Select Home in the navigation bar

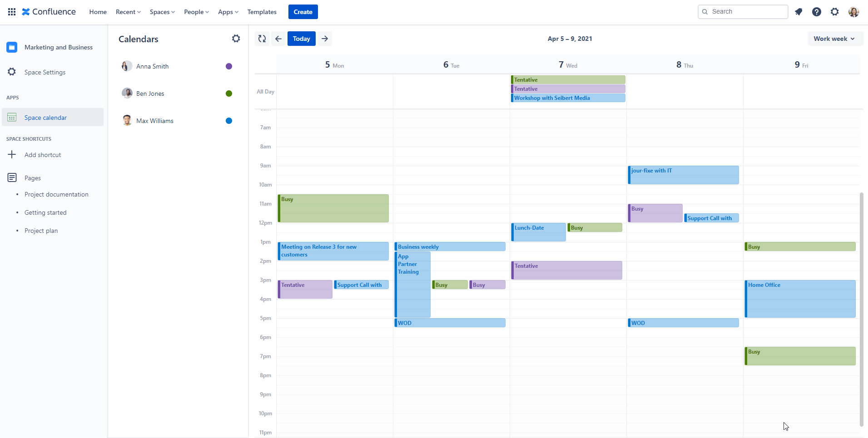pos(98,12)
